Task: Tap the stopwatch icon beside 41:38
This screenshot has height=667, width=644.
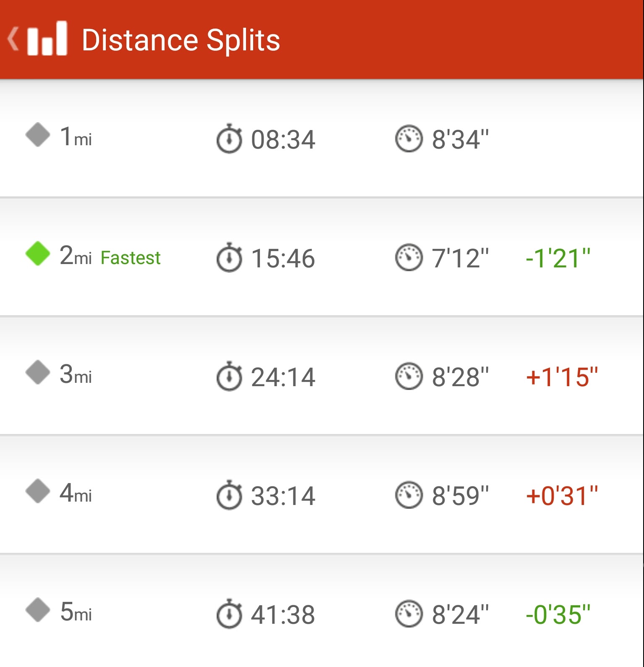Action: [229, 614]
